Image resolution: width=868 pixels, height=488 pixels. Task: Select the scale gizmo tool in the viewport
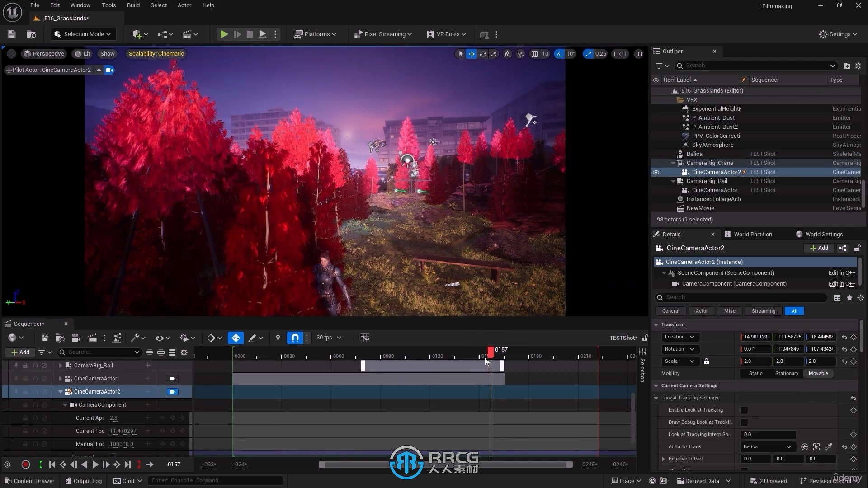point(494,54)
